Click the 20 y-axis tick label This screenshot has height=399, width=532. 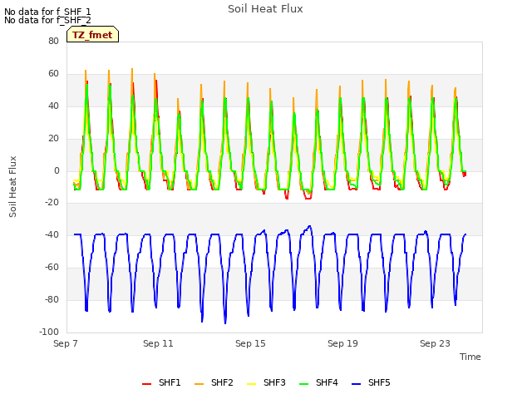pyautogui.click(x=53, y=138)
